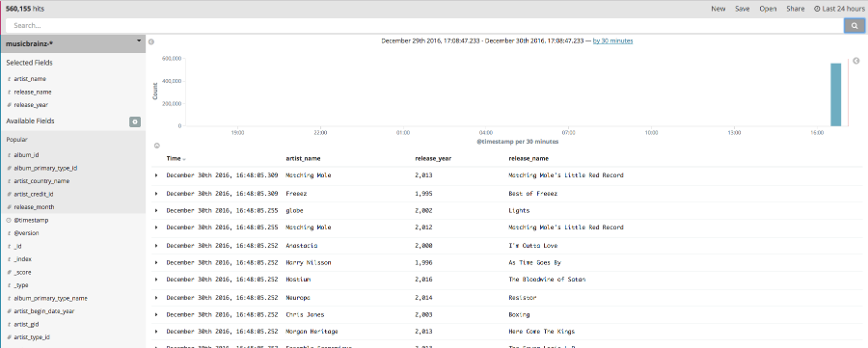Click the magnifier search button
Image resolution: width=868 pixels, height=348 pixels.
(854, 25)
